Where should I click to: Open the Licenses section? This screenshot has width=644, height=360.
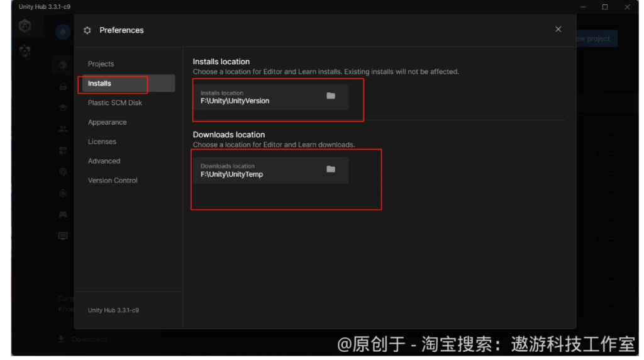[x=102, y=142]
